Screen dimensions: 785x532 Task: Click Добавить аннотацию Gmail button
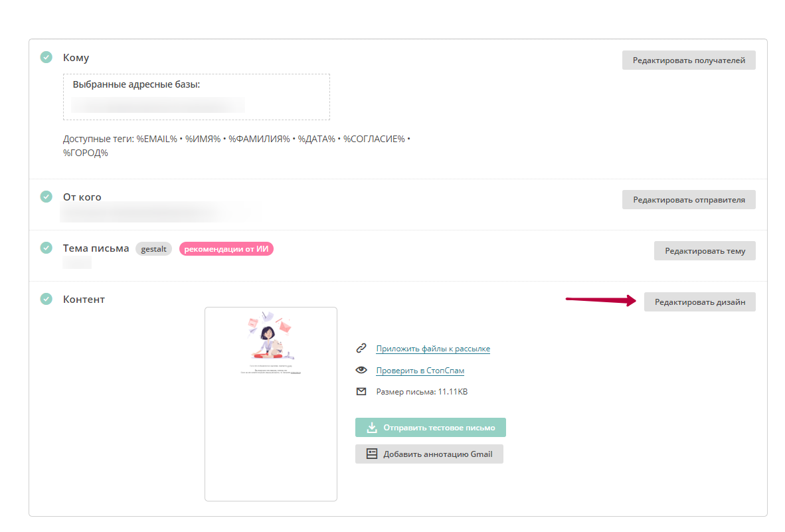[x=429, y=454]
